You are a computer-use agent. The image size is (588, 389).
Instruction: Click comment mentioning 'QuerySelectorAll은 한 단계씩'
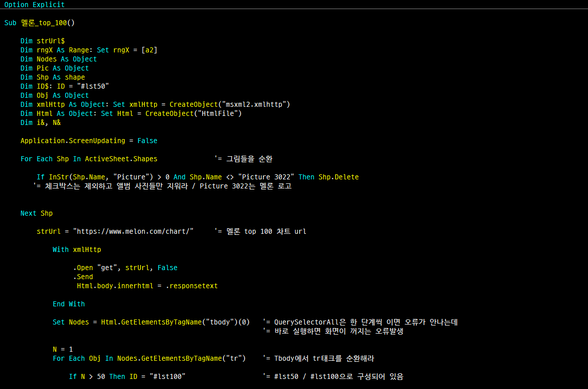pos(360,322)
